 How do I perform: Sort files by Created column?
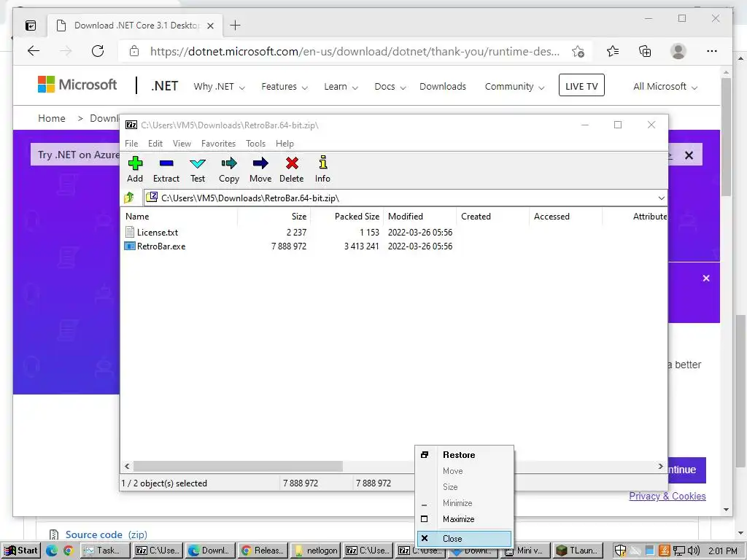(x=493, y=216)
